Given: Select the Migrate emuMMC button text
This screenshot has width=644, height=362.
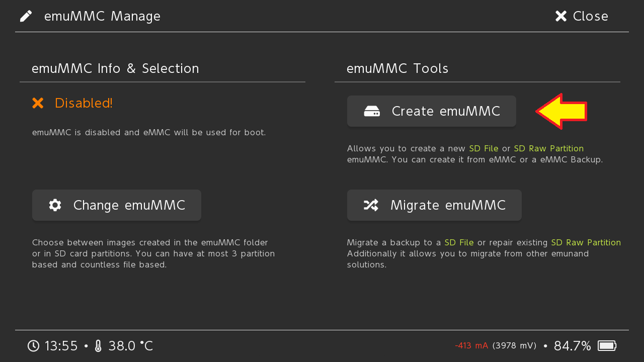Looking at the screenshot, I should click(448, 205).
